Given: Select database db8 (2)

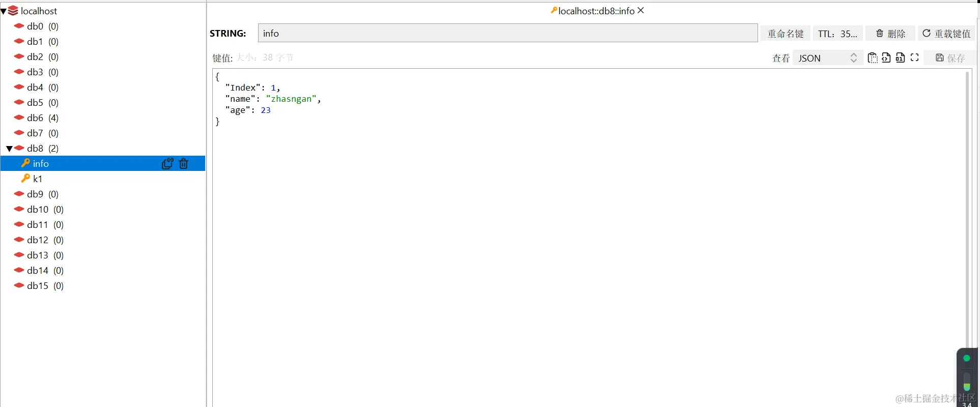Looking at the screenshot, I should 43,148.
